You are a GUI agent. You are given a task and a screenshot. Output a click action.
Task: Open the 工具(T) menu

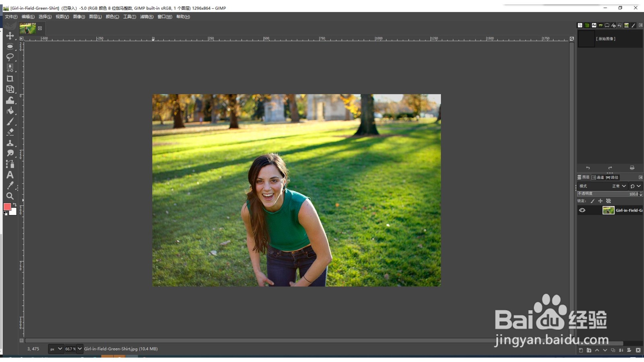point(130,17)
